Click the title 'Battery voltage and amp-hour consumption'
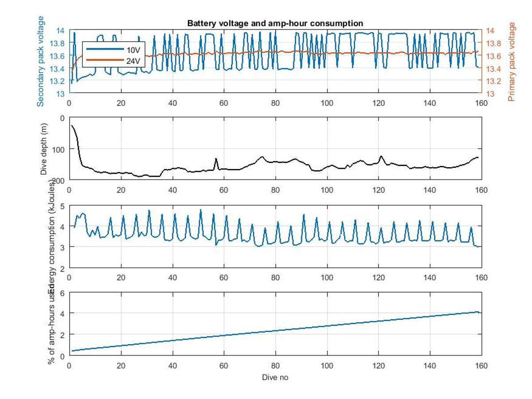Image resolution: width=532 pixels, height=399 pixels. [275, 23]
